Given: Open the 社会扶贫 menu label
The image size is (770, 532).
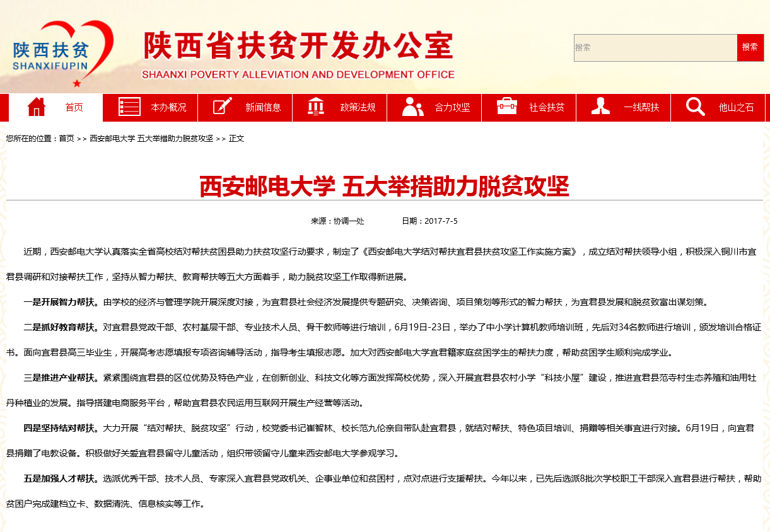Looking at the screenshot, I should point(547,108).
